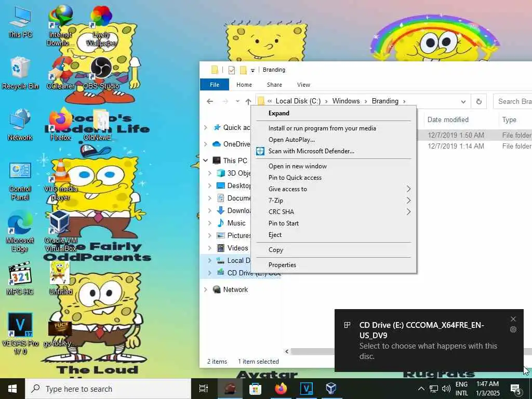The width and height of the screenshot is (532, 399).
Task: Expand Music folder in navigation pane
Action: (210, 223)
